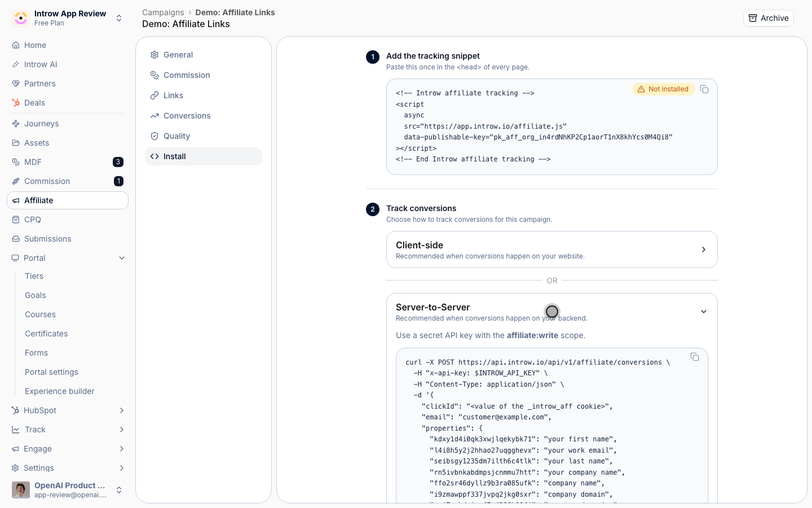Copy the tracking snippet code
Viewport: 812px width, 508px height.
pyautogui.click(x=704, y=89)
